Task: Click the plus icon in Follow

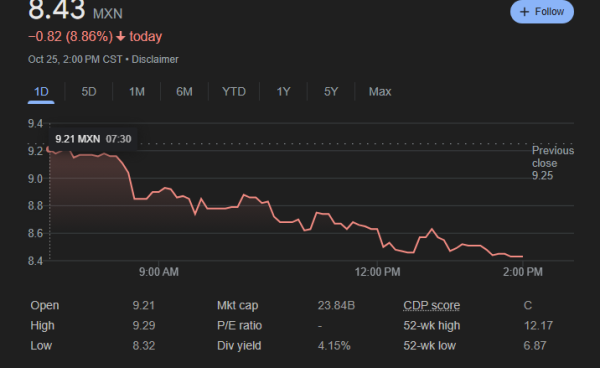Action: tap(524, 12)
